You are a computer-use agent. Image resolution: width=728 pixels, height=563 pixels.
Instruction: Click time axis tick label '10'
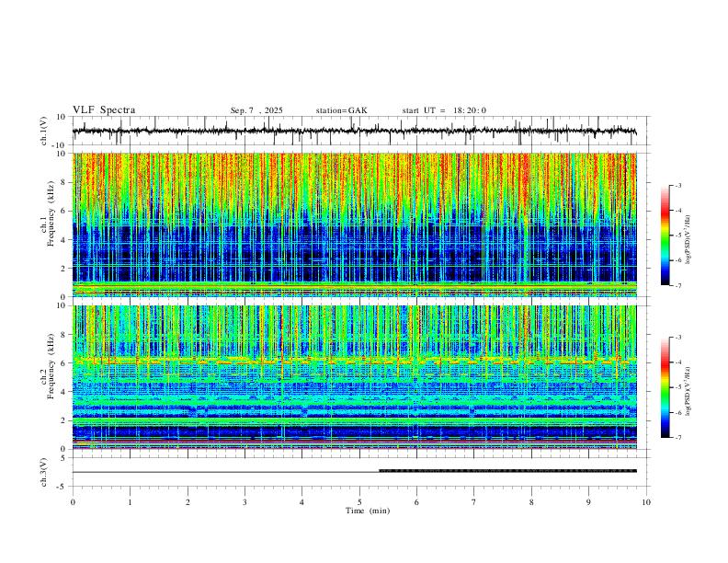pyautogui.click(x=646, y=502)
